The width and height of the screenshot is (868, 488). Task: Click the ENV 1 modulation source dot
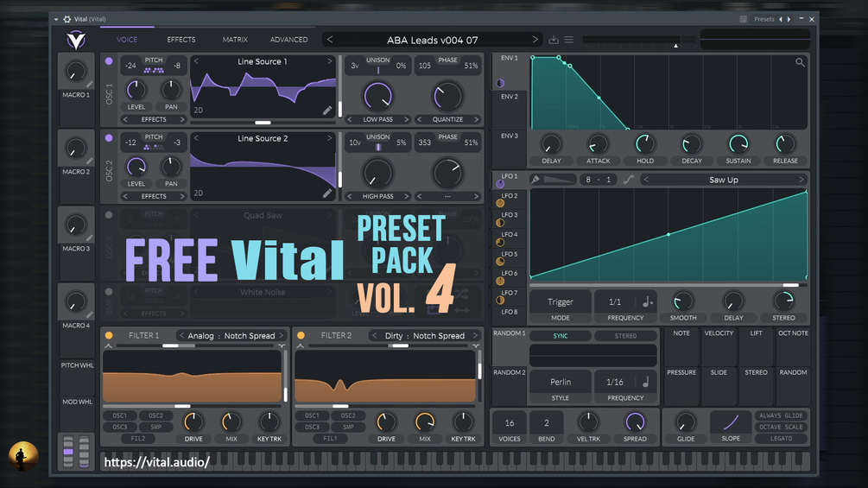[500, 83]
